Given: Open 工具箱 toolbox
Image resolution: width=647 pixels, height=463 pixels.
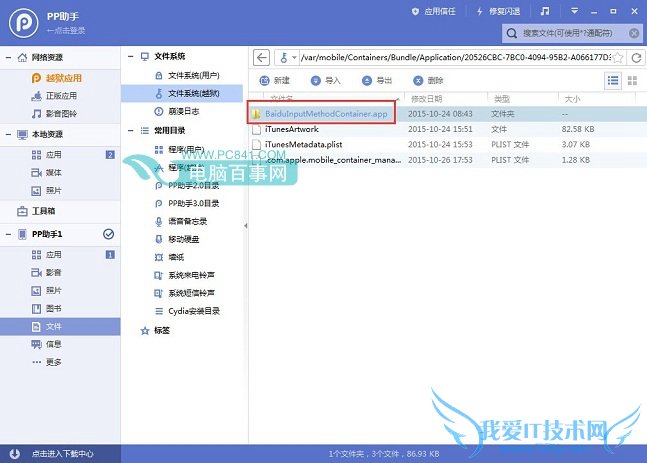Looking at the screenshot, I should tap(36, 211).
